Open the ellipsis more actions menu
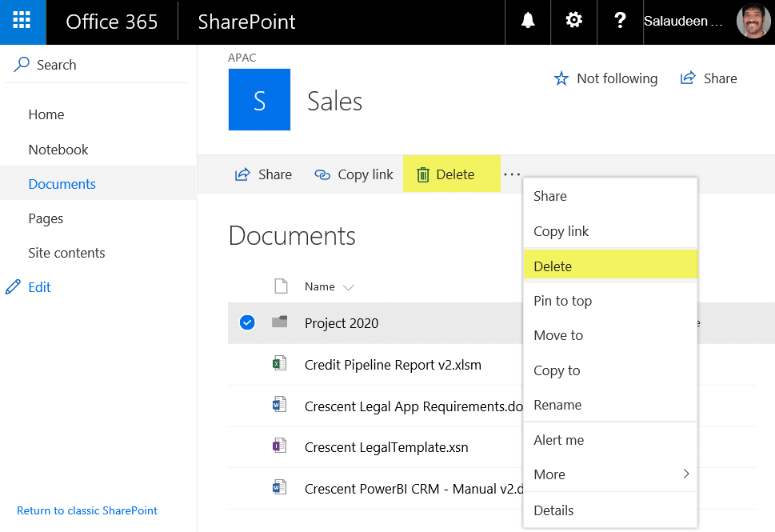The width and height of the screenshot is (775, 532). (511, 174)
